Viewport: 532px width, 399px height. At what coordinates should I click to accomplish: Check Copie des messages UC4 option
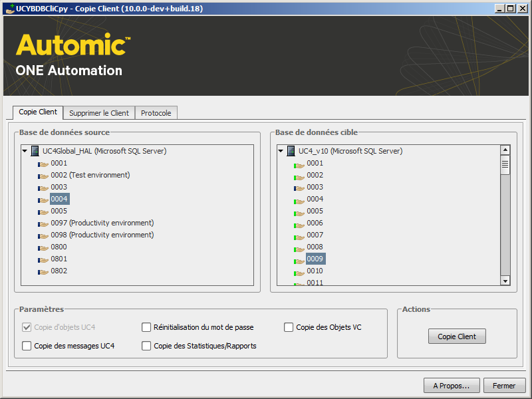coord(27,346)
